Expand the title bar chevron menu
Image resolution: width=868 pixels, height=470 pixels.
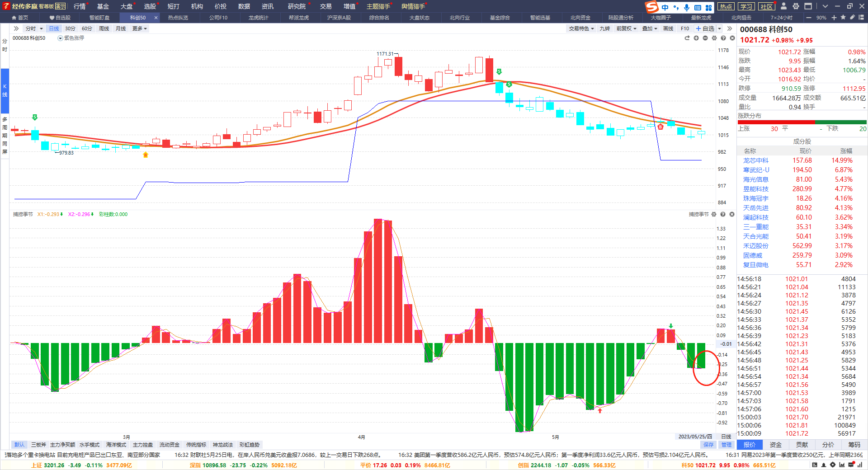coord(825,6)
